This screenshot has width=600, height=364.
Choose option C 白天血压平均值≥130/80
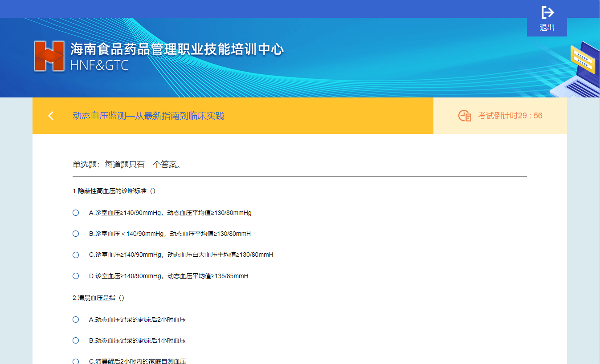(x=76, y=255)
